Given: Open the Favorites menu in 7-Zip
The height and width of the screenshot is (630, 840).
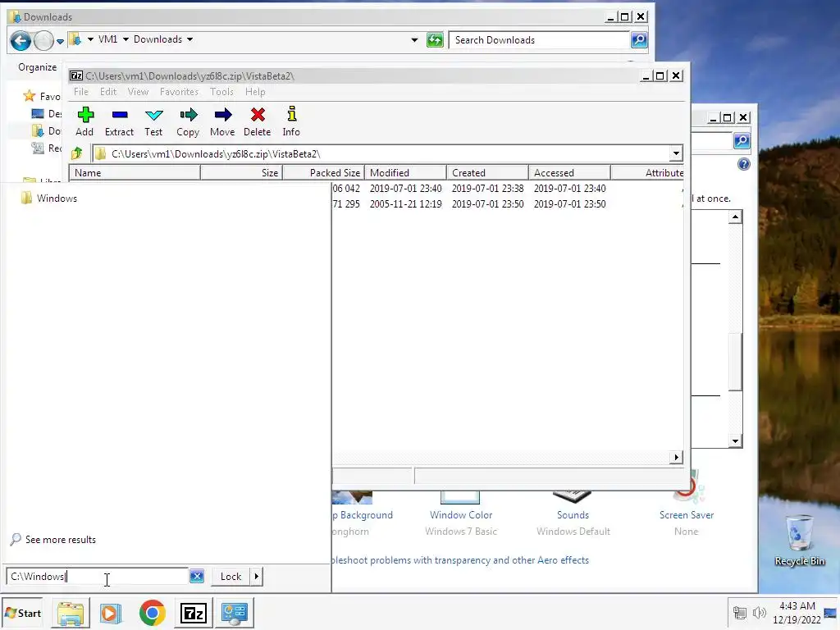Looking at the screenshot, I should (x=179, y=92).
